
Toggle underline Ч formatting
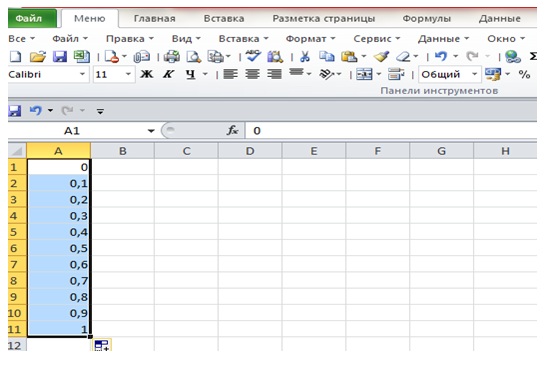(191, 74)
